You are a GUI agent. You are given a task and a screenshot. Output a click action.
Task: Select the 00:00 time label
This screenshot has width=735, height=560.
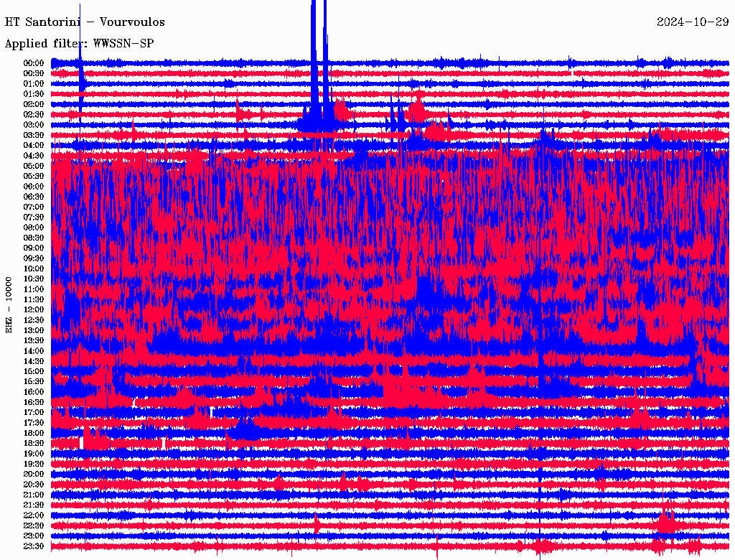(33, 63)
